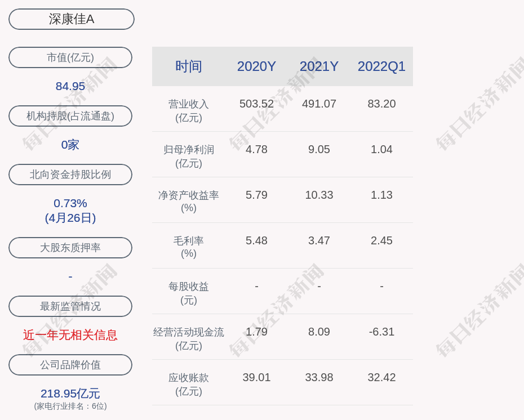Click the 营业收入 (亿元) row label
Screen dimensions: 524x420
(189, 111)
